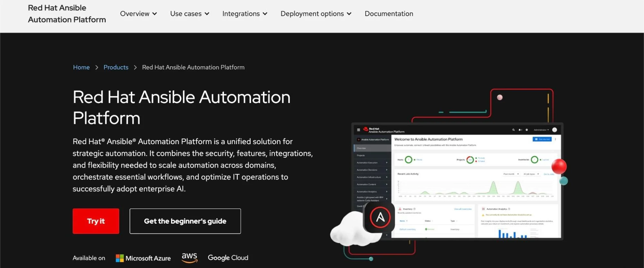Expand Automation Infrastructure in preview sidebar
This screenshot has height=268, width=644.
372,177
